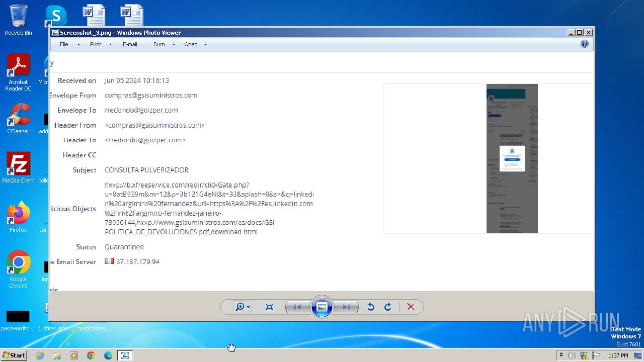
Task: Expand the zoom magnifier dropdown arrow
Action: 249,307
